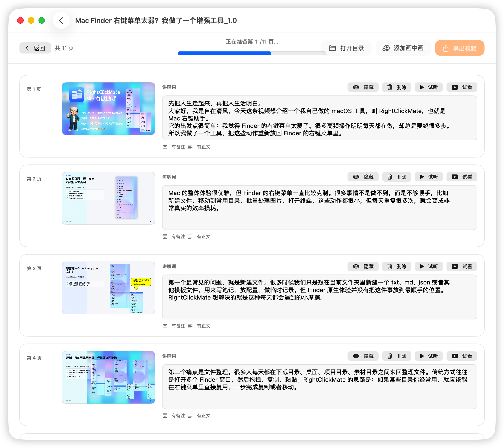Play audio preview 试听 for page 2
This screenshot has height=448, width=504.
point(429,177)
